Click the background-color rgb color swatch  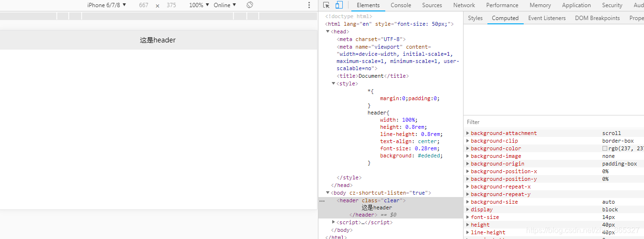[605, 149]
